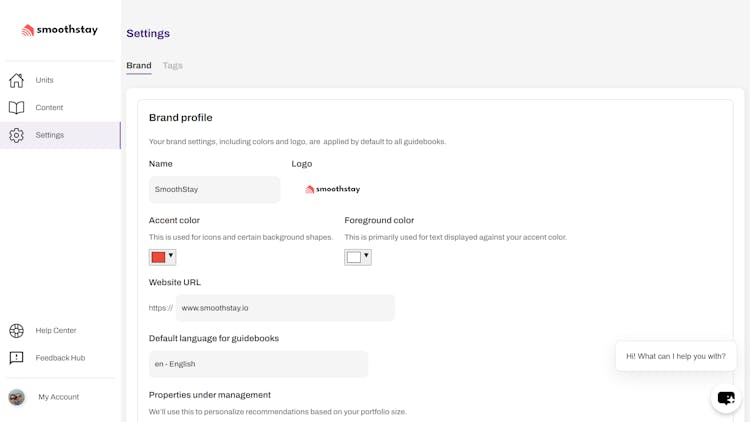Click the Units house icon
This screenshot has height=422, width=750.
pos(17,80)
